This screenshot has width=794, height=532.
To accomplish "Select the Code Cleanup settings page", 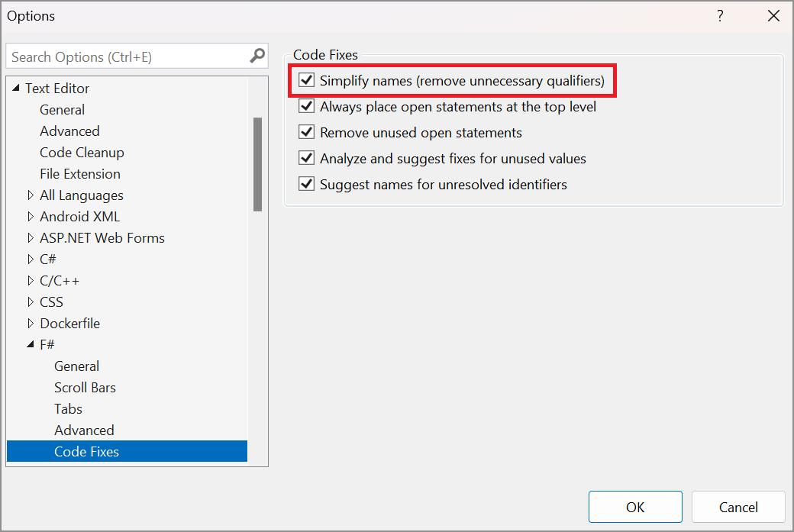I will pyautogui.click(x=82, y=152).
